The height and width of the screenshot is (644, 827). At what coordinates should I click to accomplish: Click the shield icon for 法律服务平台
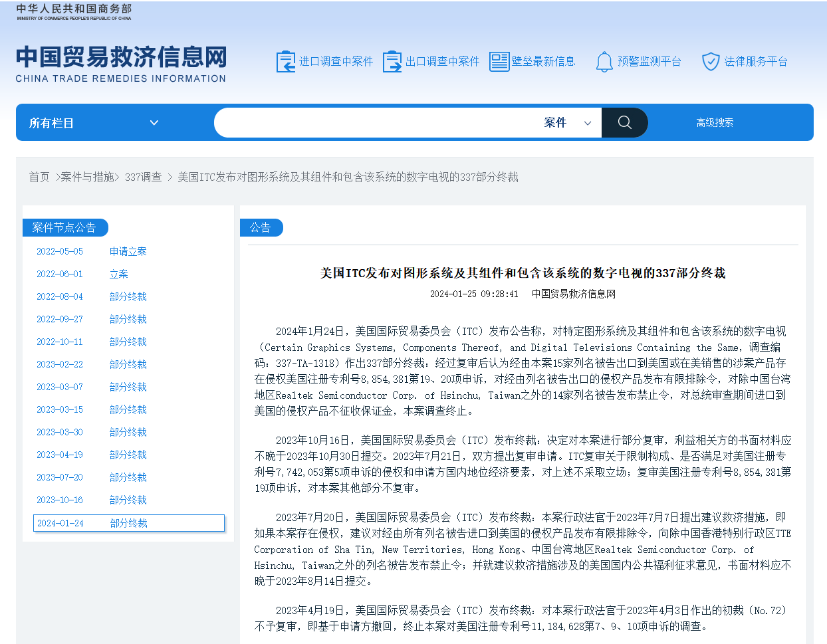(x=711, y=62)
